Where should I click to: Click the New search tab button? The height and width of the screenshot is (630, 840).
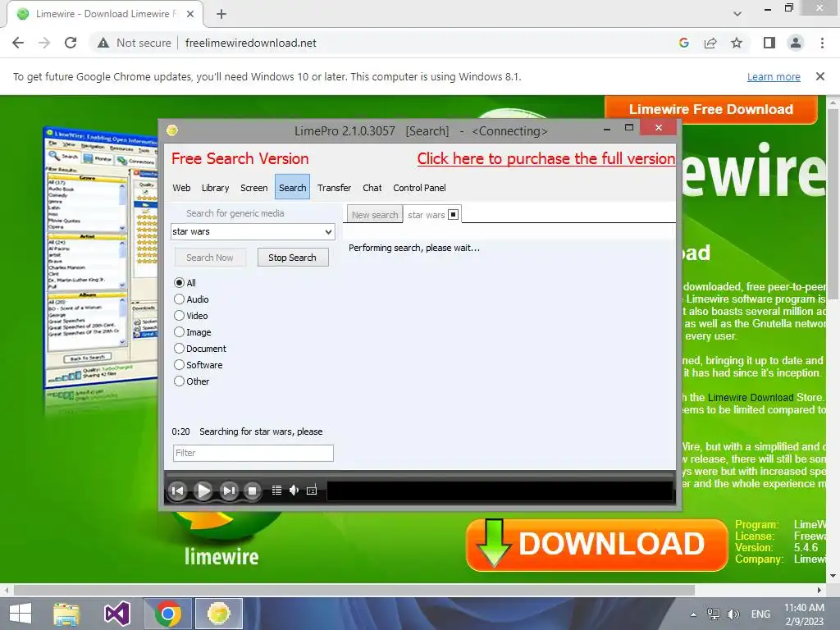(375, 214)
